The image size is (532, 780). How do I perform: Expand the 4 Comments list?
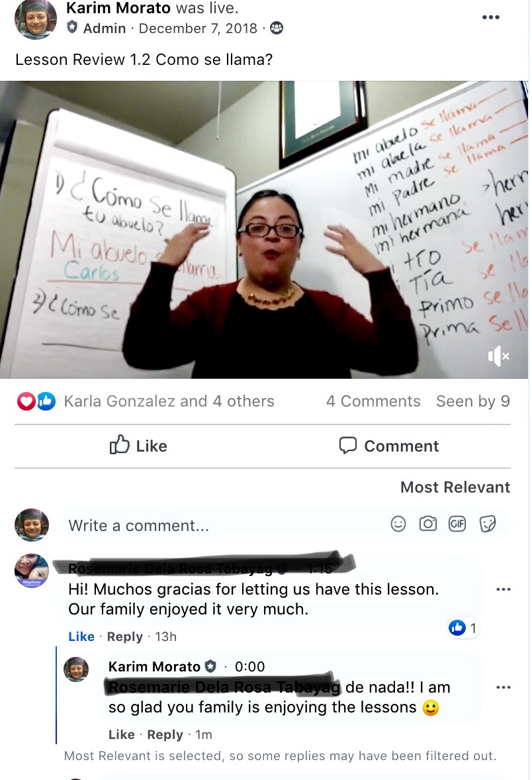click(373, 401)
